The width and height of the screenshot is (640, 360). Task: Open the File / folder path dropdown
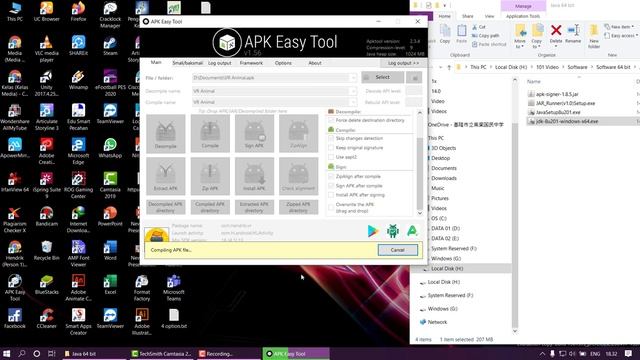pos(353,78)
